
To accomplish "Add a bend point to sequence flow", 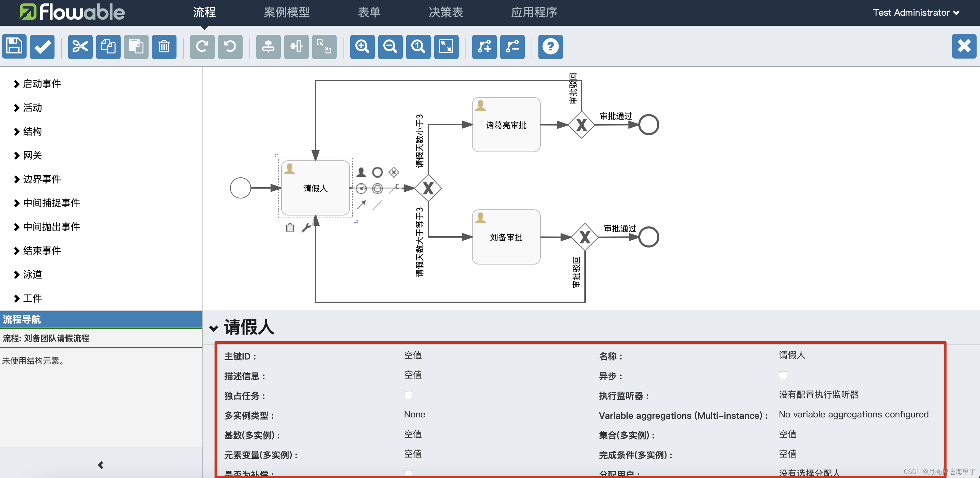I will [x=485, y=46].
